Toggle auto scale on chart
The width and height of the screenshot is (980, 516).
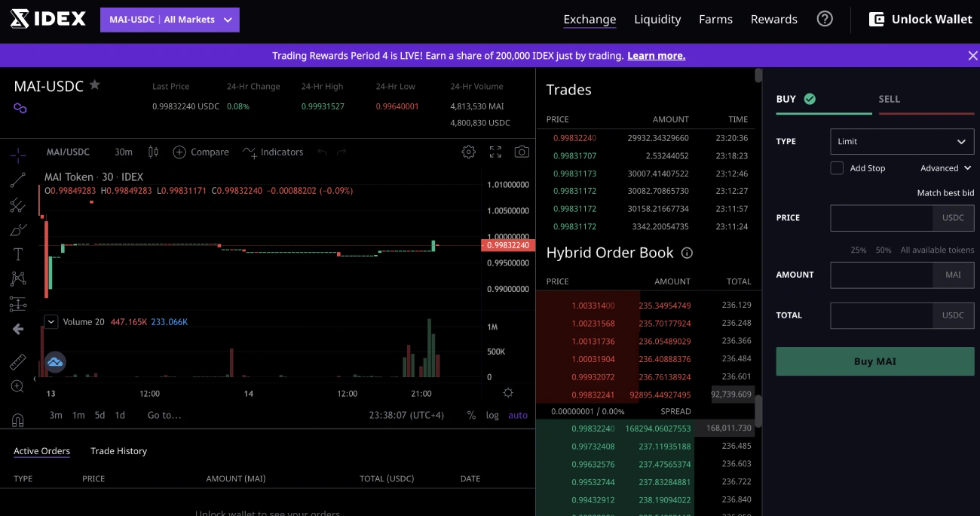[x=518, y=415]
